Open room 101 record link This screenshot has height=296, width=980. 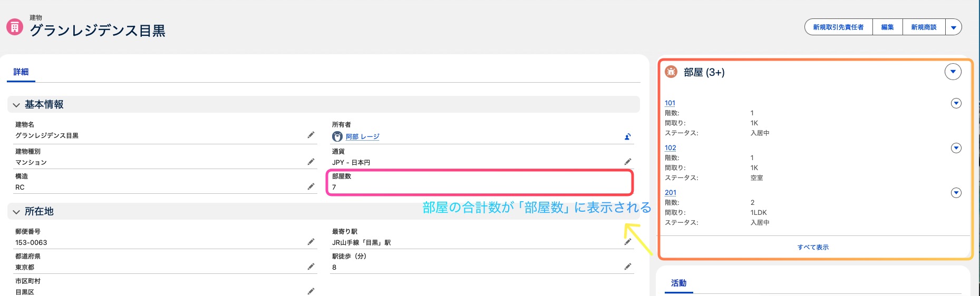click(670, 103)
